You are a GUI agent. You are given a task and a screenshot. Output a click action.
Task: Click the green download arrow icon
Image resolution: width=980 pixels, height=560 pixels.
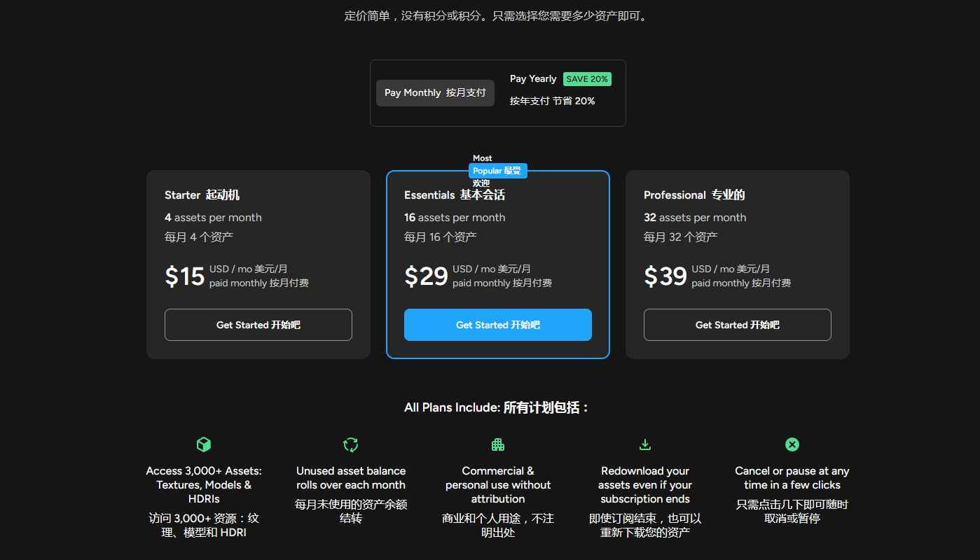click(645, 444)
